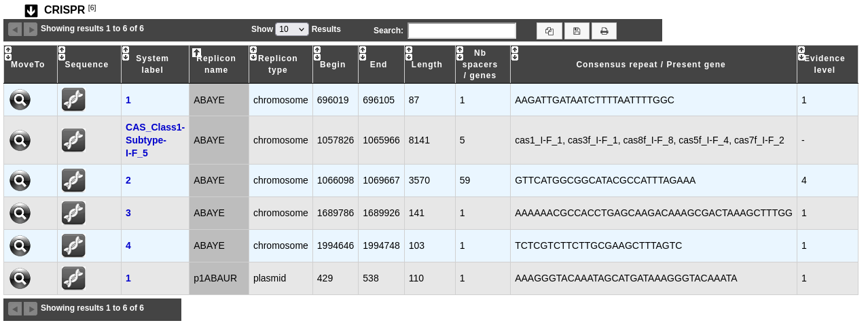Sort the table by Consensus repeat / Present gene
Screen dimensions: 868x325
(653, 65)
